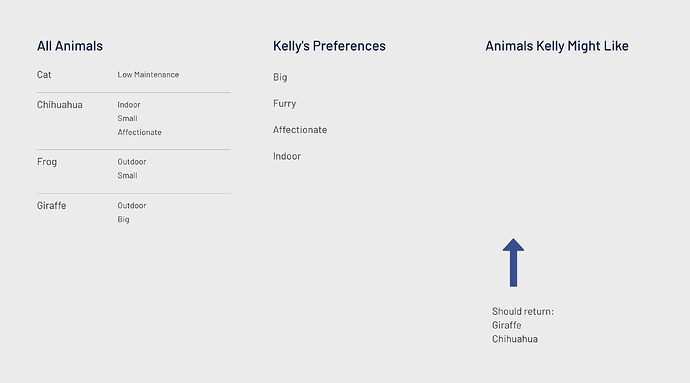Click the Giraffe entry in All Animals
This screenshot has width=690, height=383.
[51, 206]
